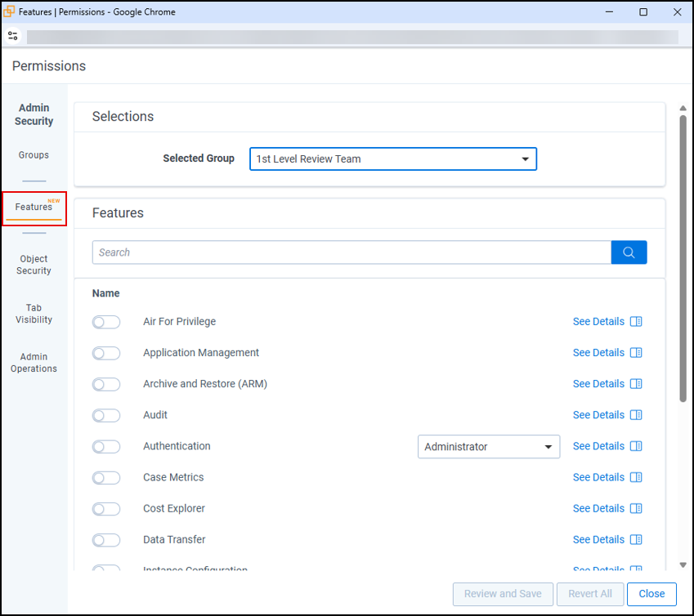
Task: Switch to the Groups tab
Action: coord(34,154)
